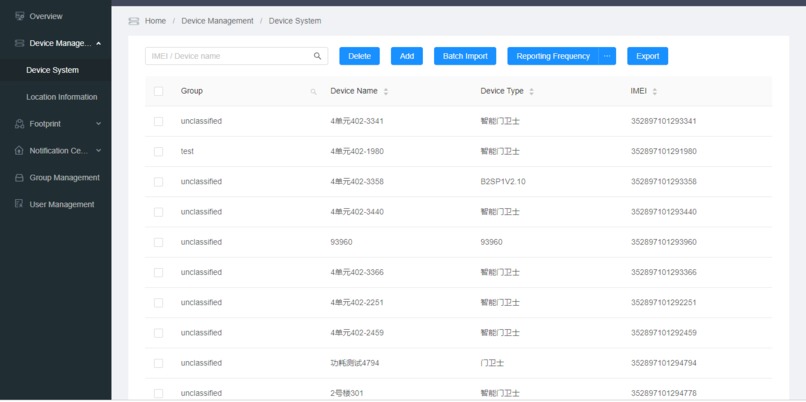Open the ellipsis menu beside Reporting Frequency
Screen dimensions: 806x402
607,56
